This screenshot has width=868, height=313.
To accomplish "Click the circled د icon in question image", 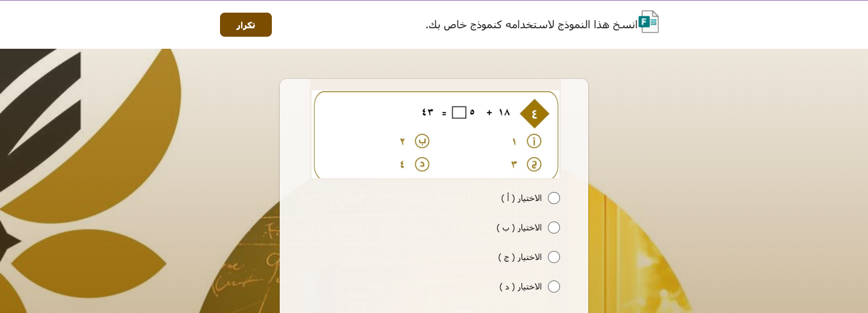I will (422, 164).
